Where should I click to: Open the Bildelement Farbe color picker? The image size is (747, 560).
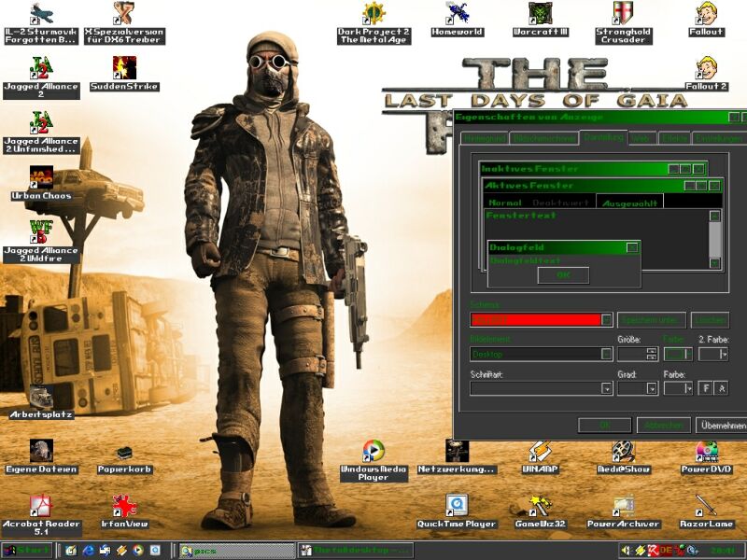click(678, 354)
